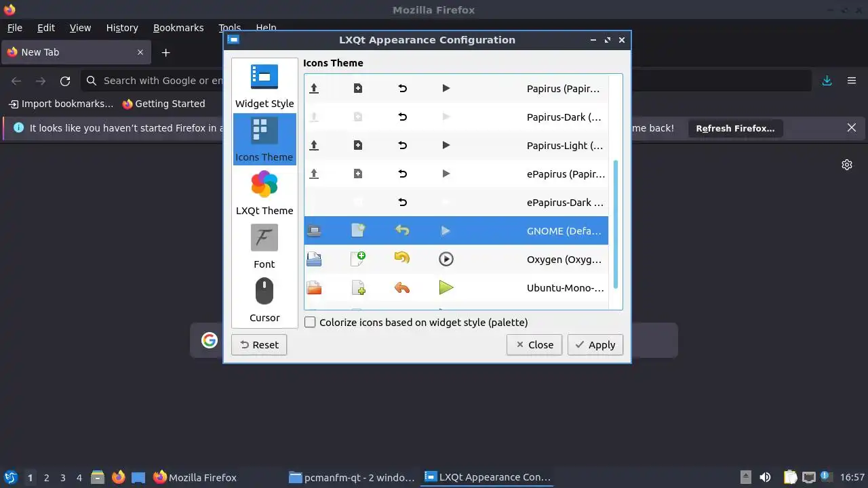Screen dimensions: 868x488
Task: Reload the page in Firefox
Action: [65, 81]
